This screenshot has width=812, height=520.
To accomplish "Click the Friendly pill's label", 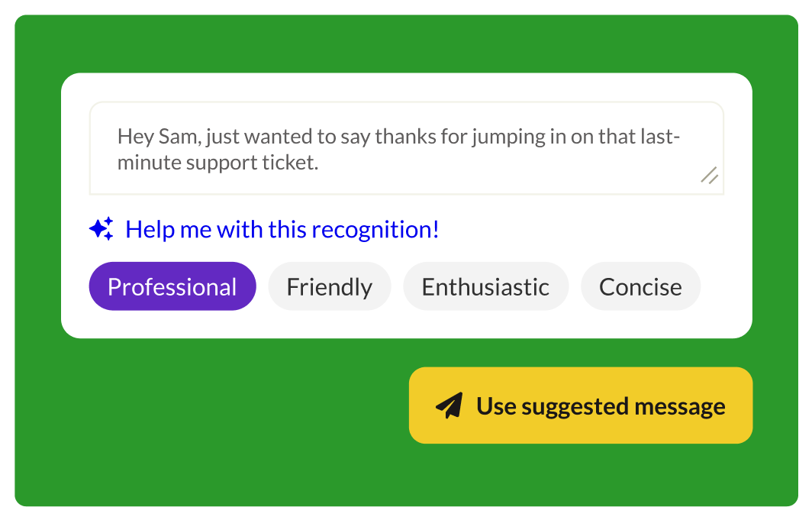I will [x=329, y=286].
